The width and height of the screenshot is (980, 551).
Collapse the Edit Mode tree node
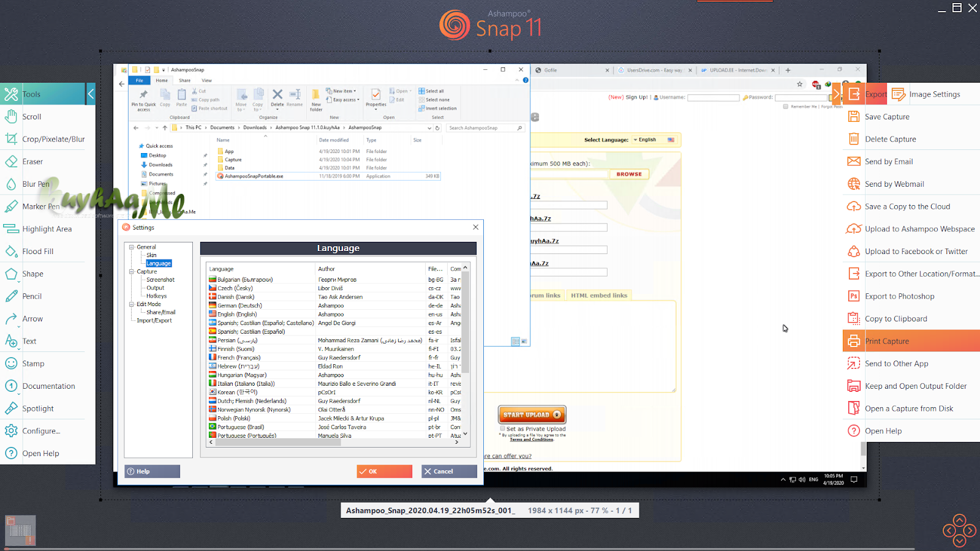click(131, 304)
